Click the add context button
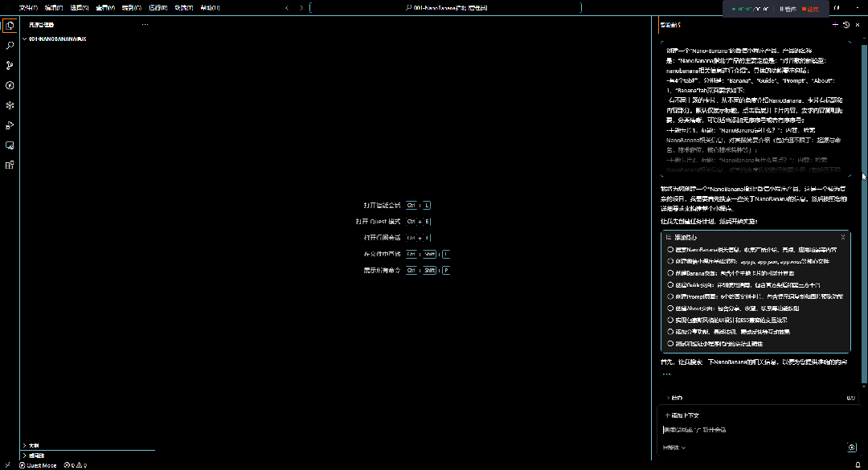The width and height of the screenshot is (868, 470). click(x=683, y=415)
